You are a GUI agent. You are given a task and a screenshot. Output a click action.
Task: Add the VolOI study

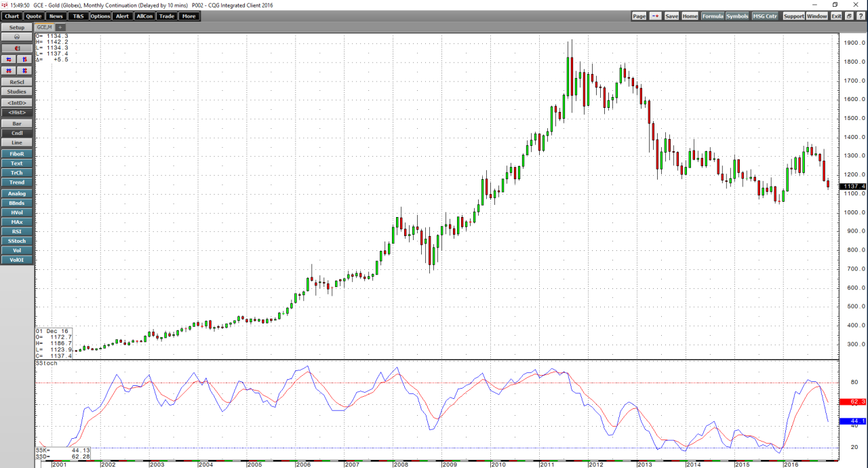(17, 260)
